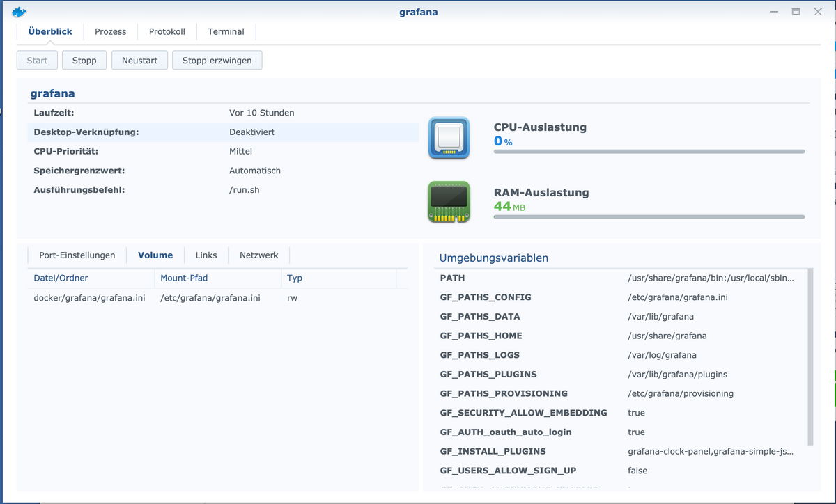This screenshot has height=504, width=836.
Task: Open the Protokoll tab
Action: click(167, 31)
